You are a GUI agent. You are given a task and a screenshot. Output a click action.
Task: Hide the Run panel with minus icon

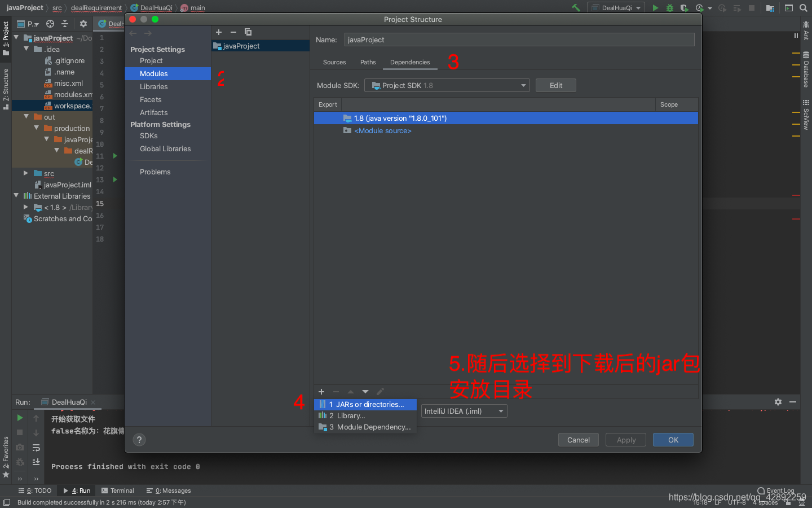[x=793, y=402]
